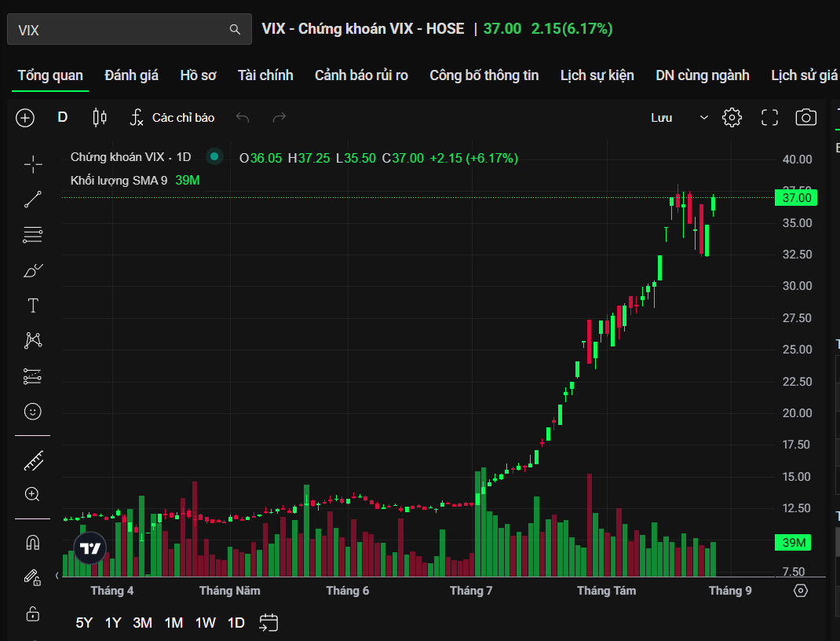The width and height of the screenshot is (840, 641).
Task: Select the trend line drawing tool
Action: pos(33,200)
